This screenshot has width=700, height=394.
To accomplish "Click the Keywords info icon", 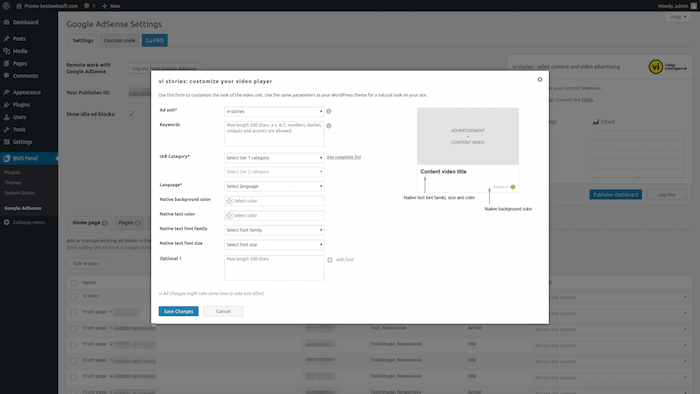I will tap(329, 126).
